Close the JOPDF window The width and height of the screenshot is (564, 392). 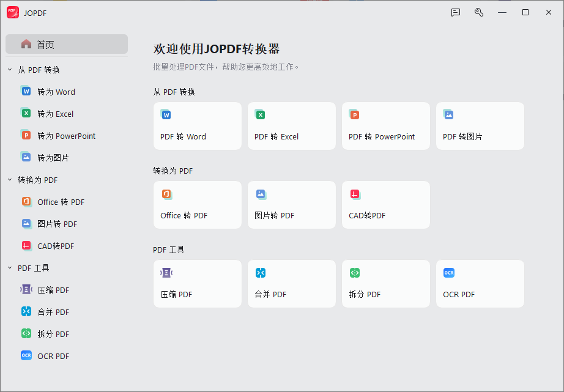(549, 13)
